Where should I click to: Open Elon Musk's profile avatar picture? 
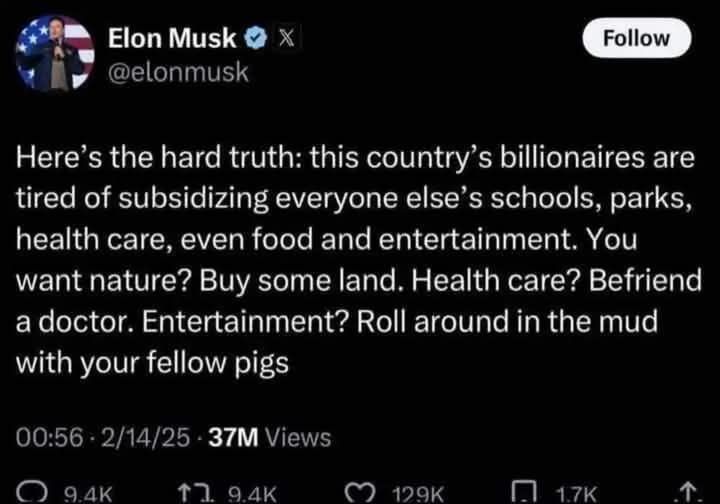click(x=55, y=53)
